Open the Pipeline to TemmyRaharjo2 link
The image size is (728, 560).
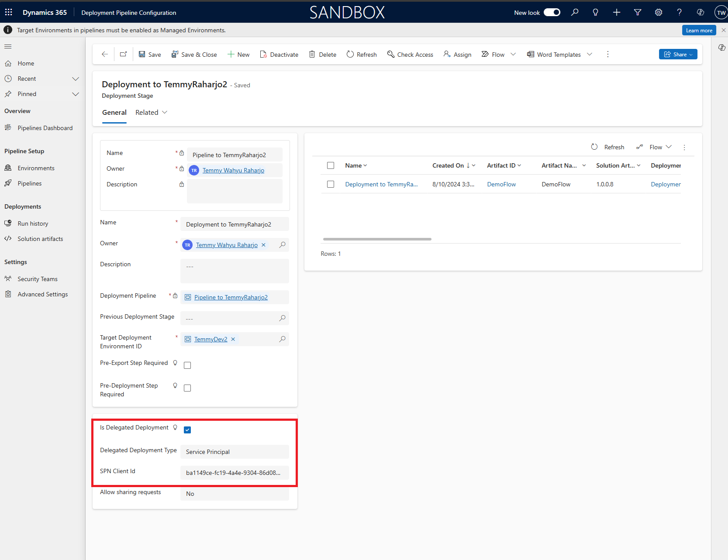(231, 297)
